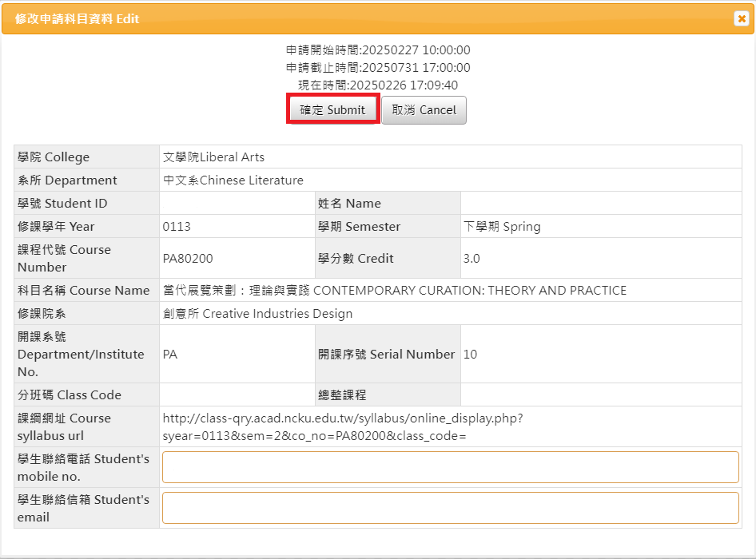This screenshot has width=756, height=559.
Task: Click the 申請開始時間 start time line
Action: (x=378, y=50)
